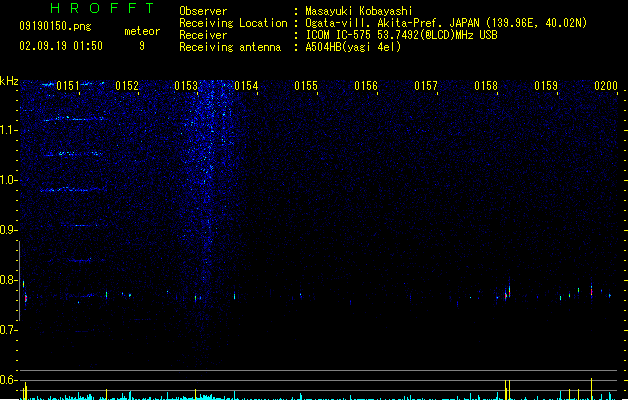The height and width of the screenshot is (400, 629).
Task: Click the 0154 time marker
Action: pos(246,86)
